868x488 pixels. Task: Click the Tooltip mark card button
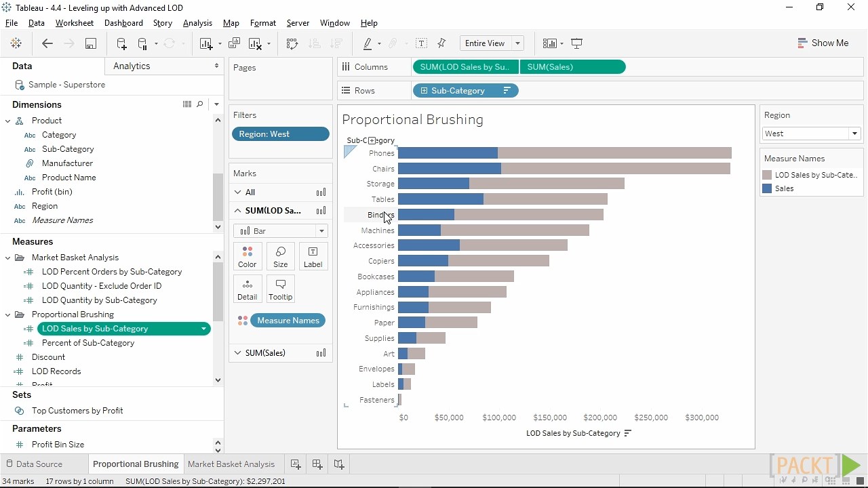280,289
